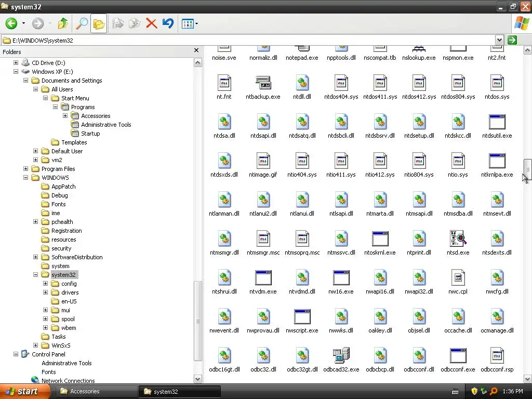
Task: Select ntio.sys file icon
Action: click(458, 161)
